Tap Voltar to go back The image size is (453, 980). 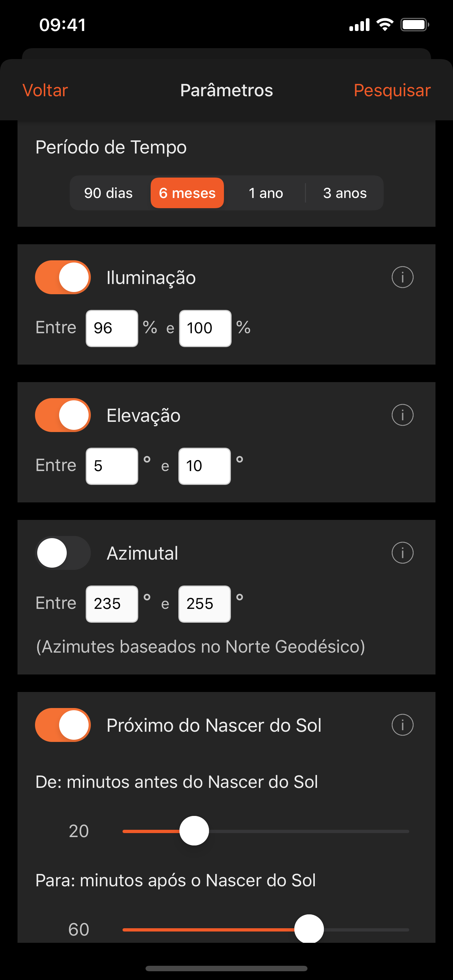tap(44, 90)
